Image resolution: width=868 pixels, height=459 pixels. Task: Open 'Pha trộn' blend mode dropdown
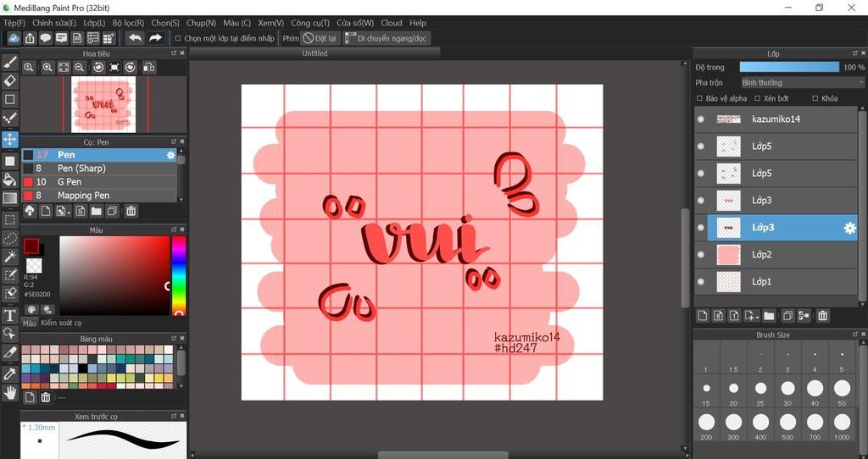803,82
